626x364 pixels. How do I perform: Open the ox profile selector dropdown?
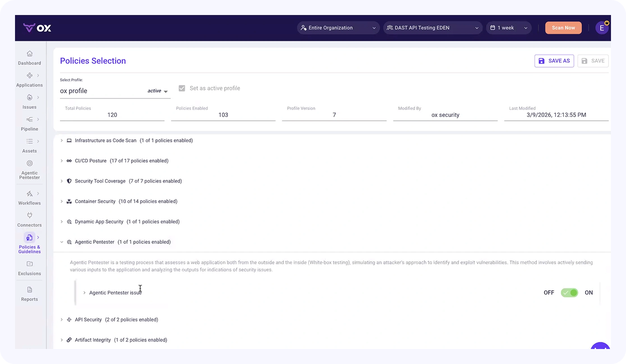[115, 91]
